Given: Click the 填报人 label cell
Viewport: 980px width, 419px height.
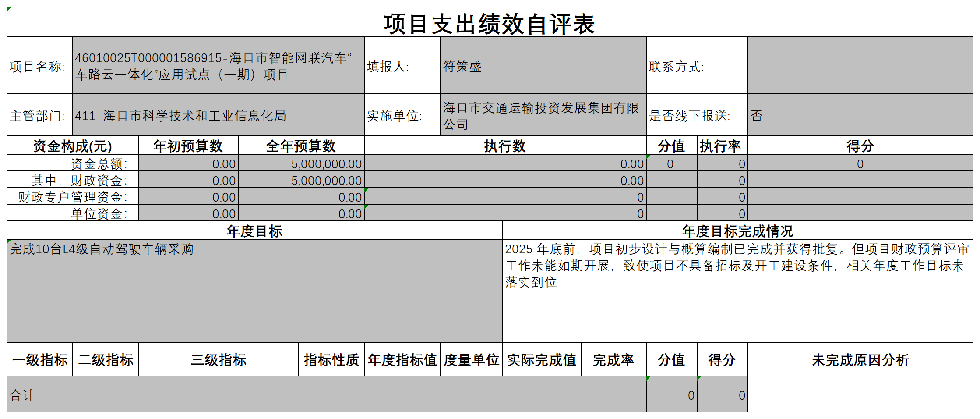Looking at the screenshot, I should pos(402,65).
